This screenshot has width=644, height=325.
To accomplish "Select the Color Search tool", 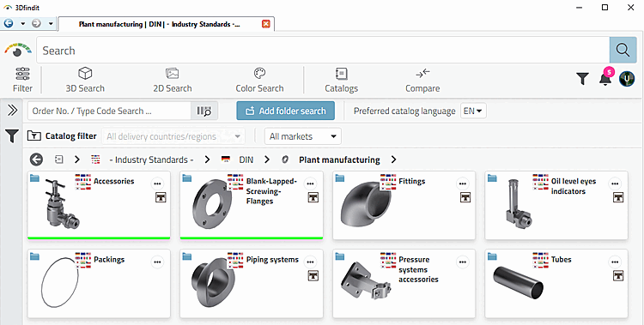I will 259,80.
